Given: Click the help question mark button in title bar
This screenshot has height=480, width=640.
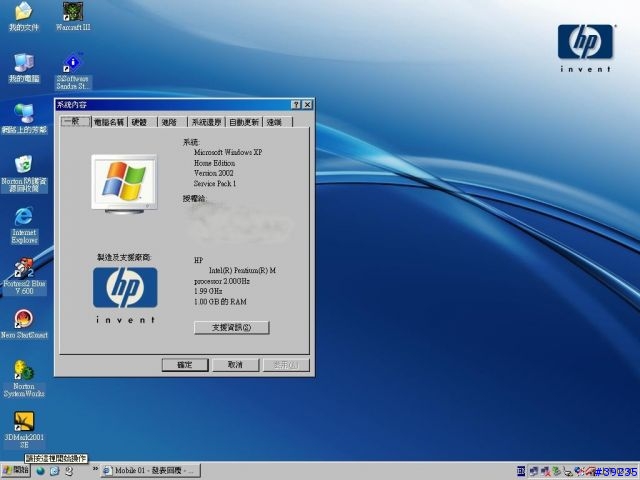Looking at the screenshot, I should tap(296, 105).
